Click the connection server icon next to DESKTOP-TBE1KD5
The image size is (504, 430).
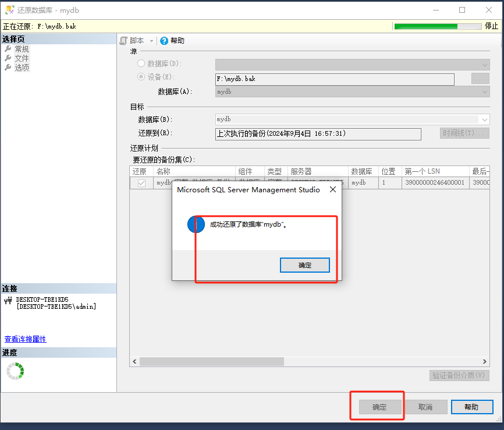(8, 301)
